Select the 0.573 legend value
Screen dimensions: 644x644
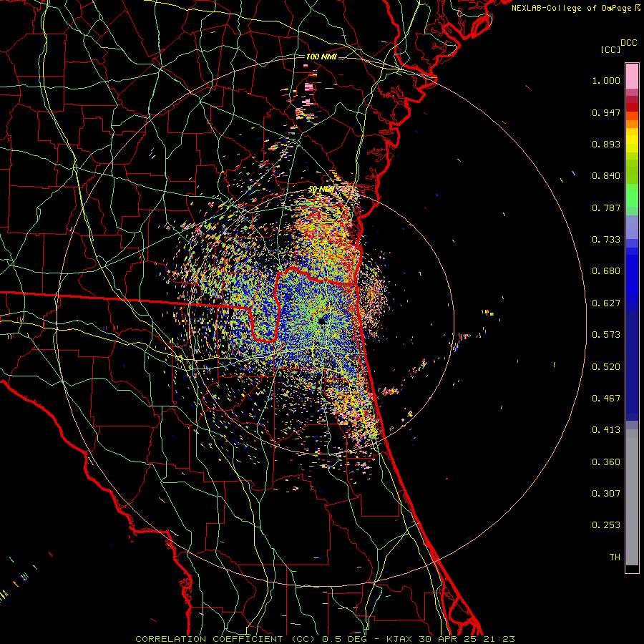pos(606,335)
